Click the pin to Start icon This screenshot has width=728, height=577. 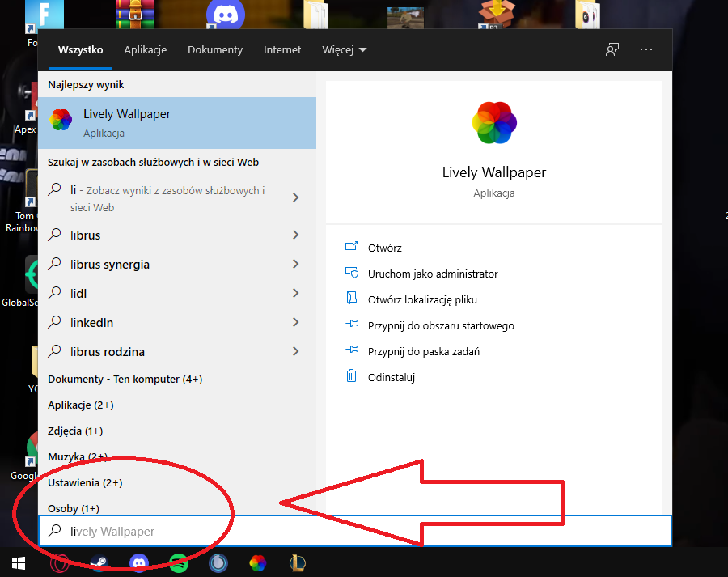[x=352, y=324]
